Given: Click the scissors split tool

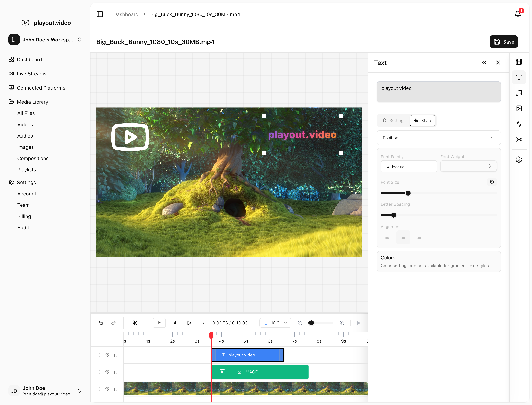Looking at the screenshot, I should [x=135, y=323].
